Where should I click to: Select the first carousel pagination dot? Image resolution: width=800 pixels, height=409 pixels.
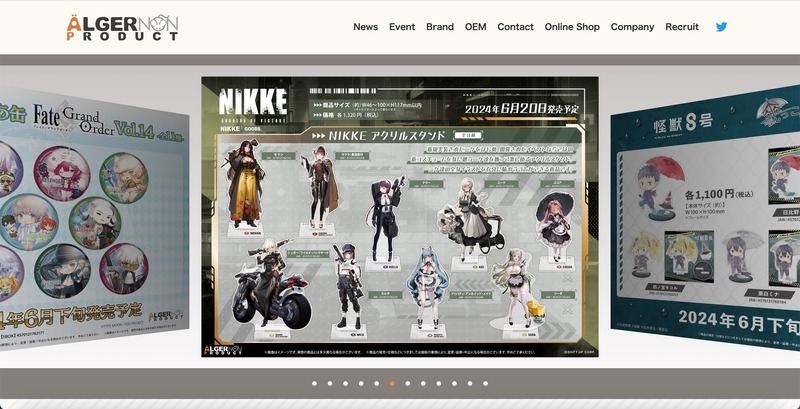314,383
